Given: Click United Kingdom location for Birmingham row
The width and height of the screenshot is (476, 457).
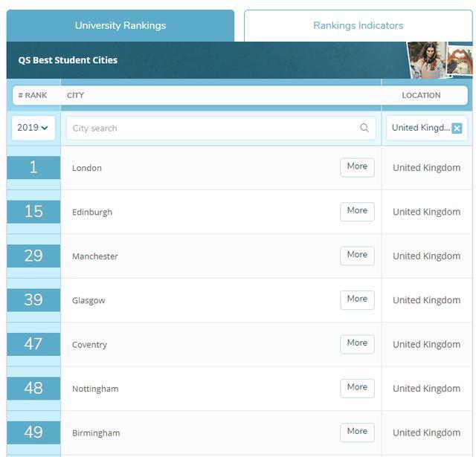Looking at the screenshot, I should tap(426, 432).
